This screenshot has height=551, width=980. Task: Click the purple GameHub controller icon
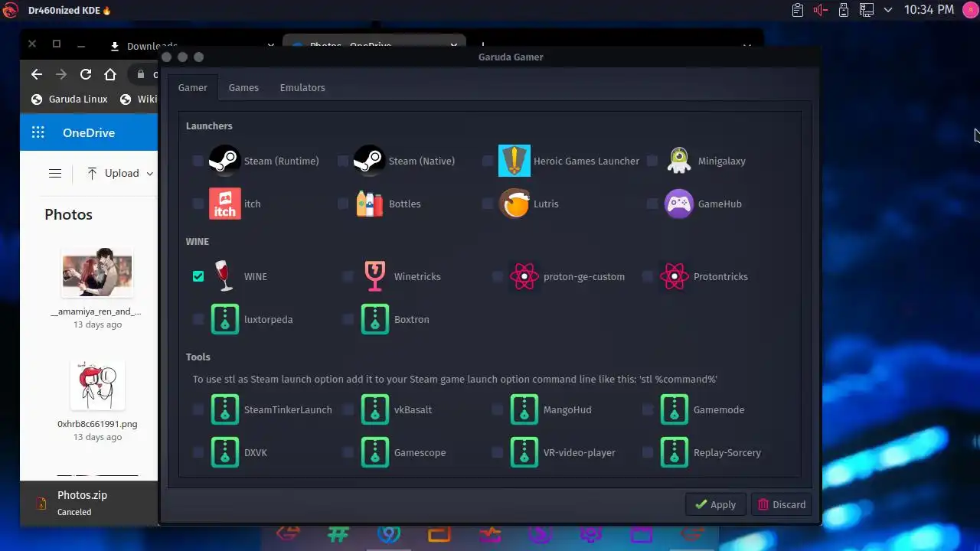point(679,204)
